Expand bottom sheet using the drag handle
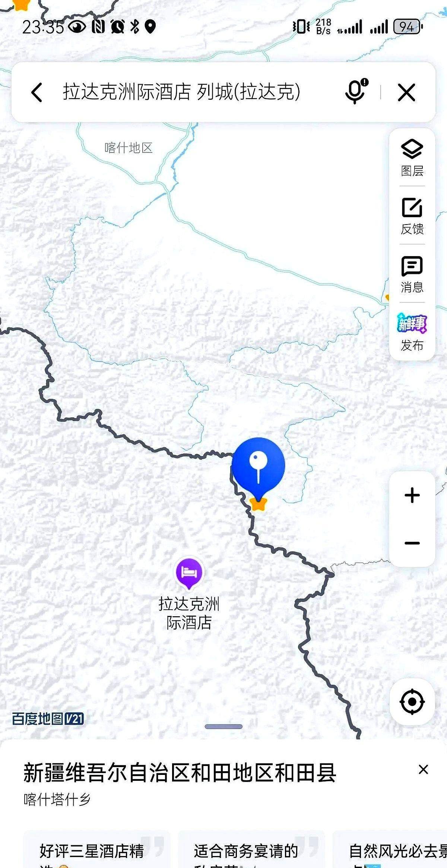 coord(223,726)
